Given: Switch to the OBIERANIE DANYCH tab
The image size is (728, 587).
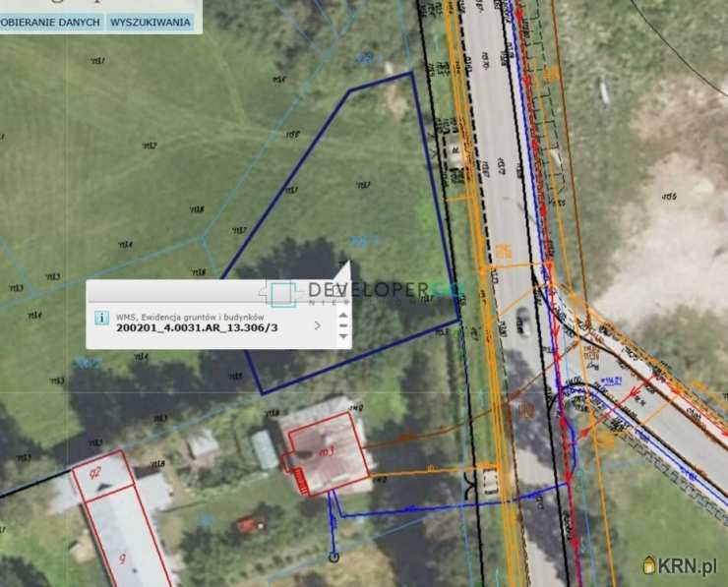Looking at the screenshot, I should (50, 21).
